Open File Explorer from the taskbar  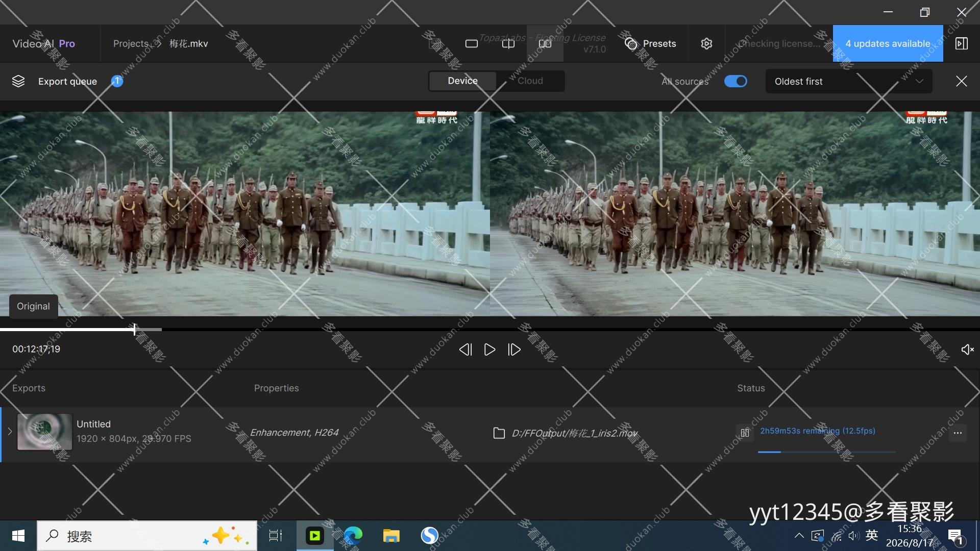tap(391, 536)
